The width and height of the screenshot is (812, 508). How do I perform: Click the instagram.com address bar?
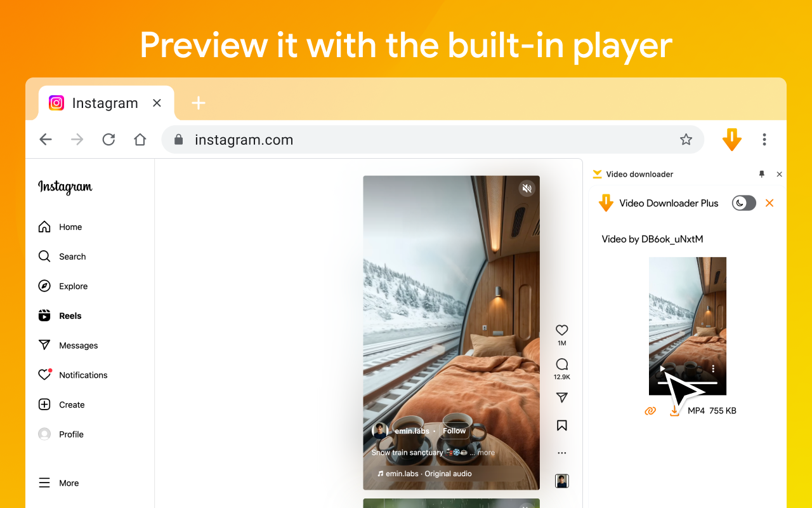click(433, 140)
